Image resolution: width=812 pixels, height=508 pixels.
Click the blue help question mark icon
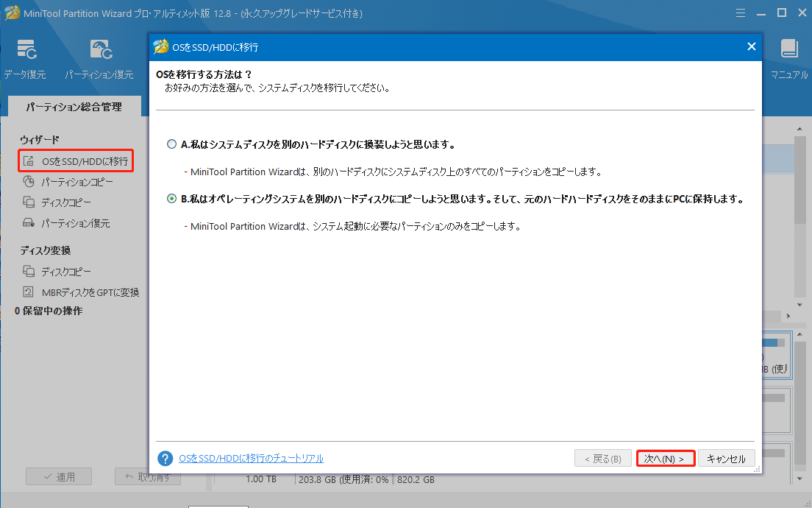tap(165, 458)
